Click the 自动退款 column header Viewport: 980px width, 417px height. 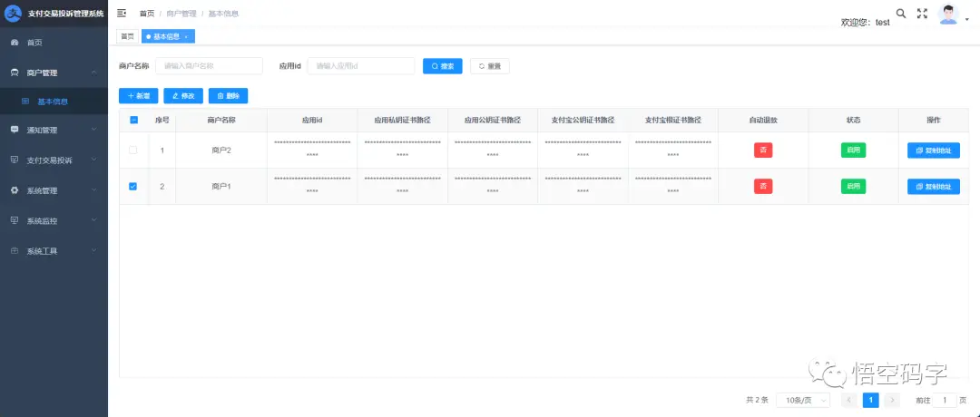[x=763, y=120]
